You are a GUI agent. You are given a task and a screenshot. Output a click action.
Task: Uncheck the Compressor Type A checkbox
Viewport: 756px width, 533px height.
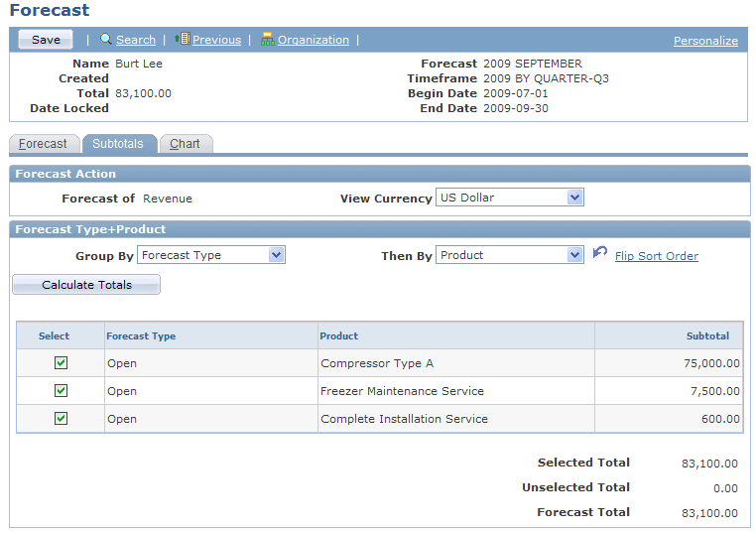61,362
